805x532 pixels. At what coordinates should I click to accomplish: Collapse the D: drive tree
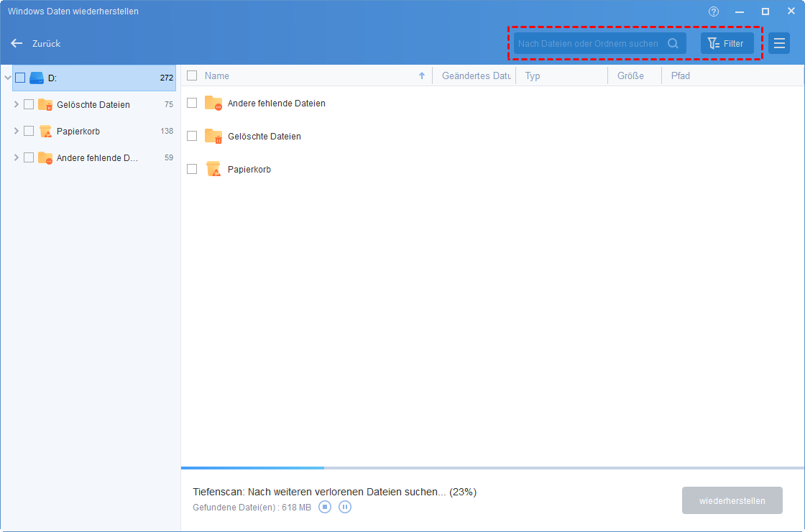(7, 78)
